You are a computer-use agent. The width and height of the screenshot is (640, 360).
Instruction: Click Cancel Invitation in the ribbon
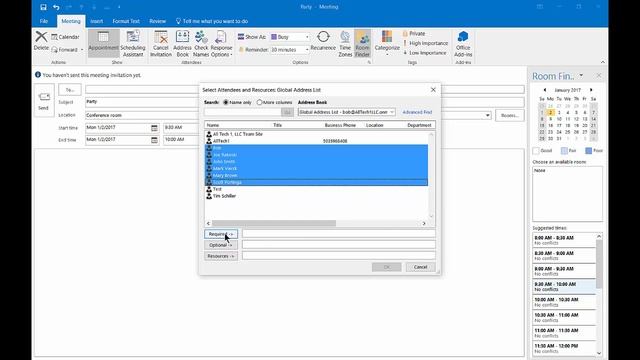pyautogui.click(x=161, y=43)
